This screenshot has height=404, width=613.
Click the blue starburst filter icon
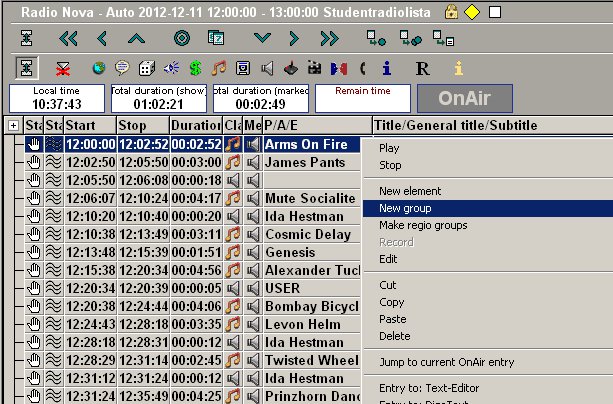171,68
